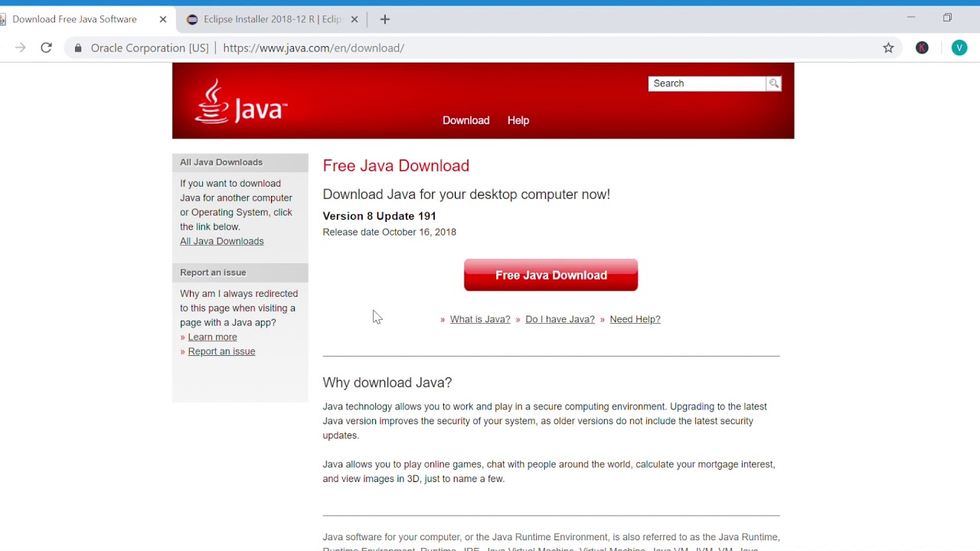Focus the Search input field
Image resolution: width=980 pixels, height=551 pixels.
pos(707,83)
